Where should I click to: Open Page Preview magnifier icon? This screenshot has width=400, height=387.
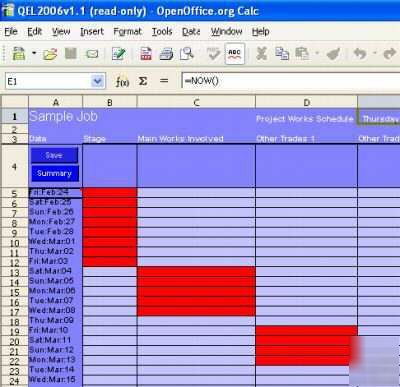(x=187, y=53)
